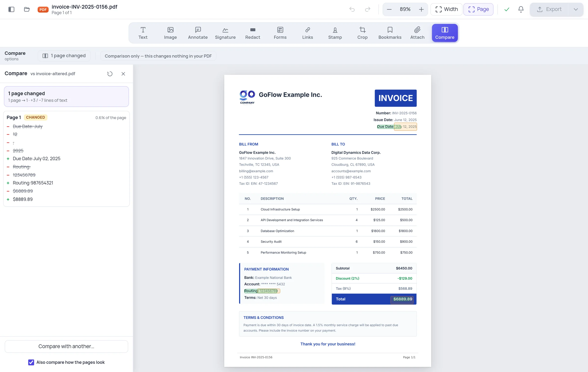This screenshot has width=588, height=372.
Task: Click the 89% zoom level value
Action: [x=405, y=9]
